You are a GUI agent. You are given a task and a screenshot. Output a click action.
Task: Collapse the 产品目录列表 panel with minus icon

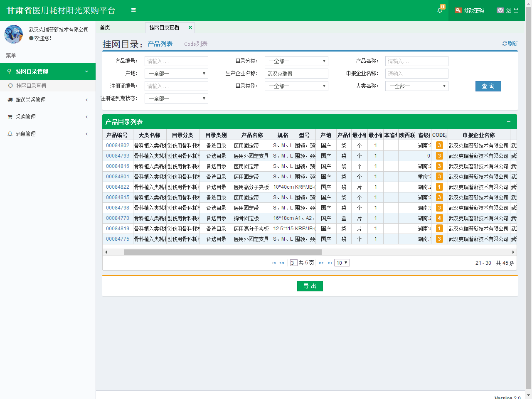[x=509, y=122]
